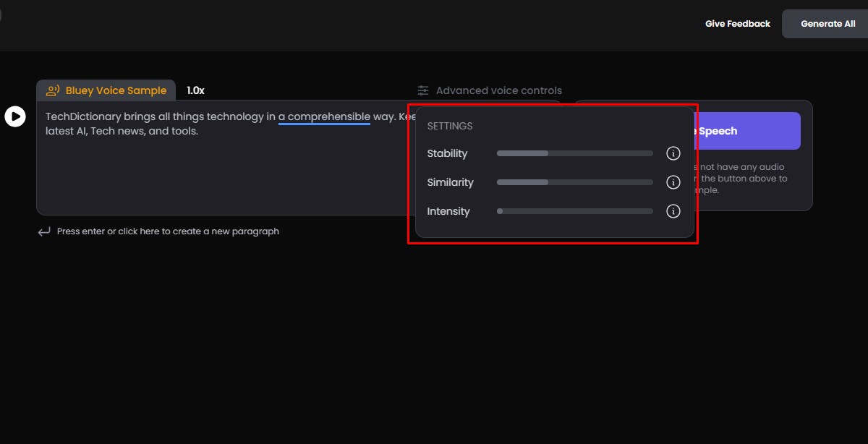Click the info icon beside Stability
This screenshot has height=444, width=868.
click(673, 153)
